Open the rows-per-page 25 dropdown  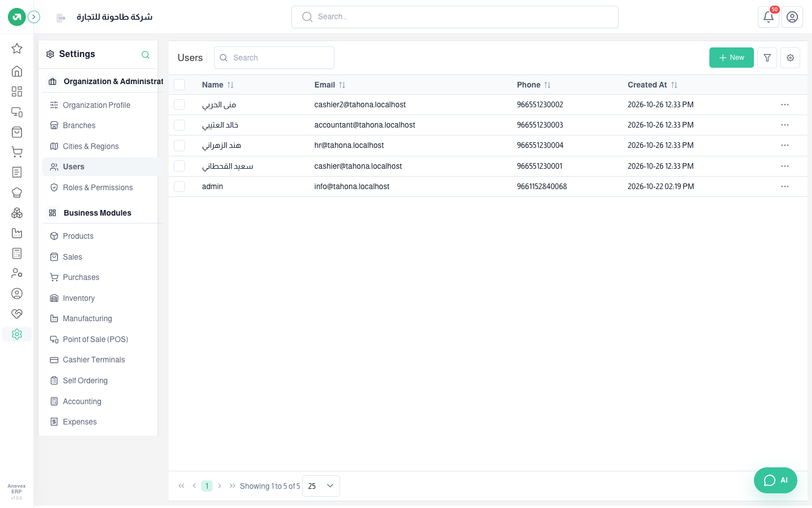[321, 486]
